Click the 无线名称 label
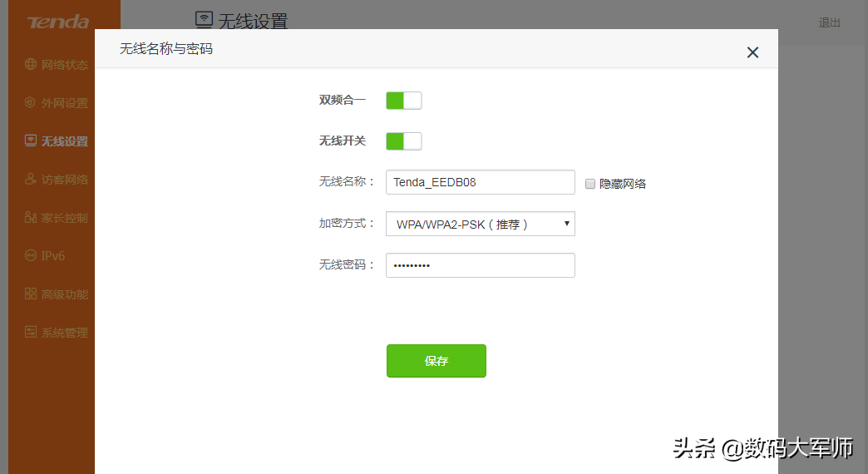Viewport: 868px width, 474px height. point(347,181)
